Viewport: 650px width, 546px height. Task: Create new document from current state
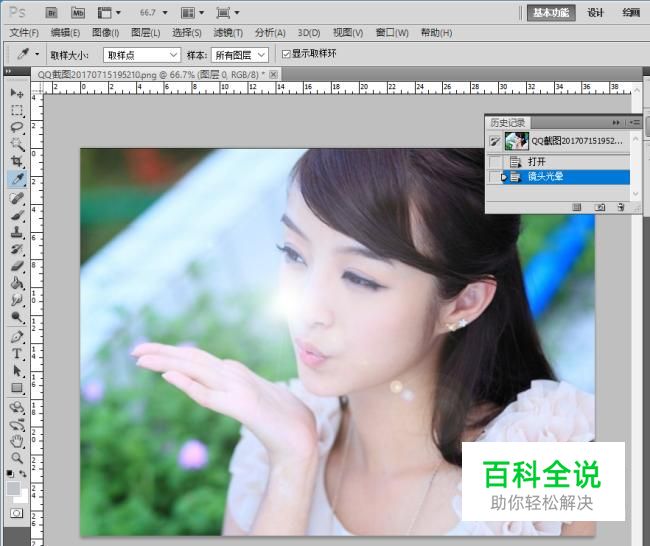pyautogui.click(x=577, y=207)
